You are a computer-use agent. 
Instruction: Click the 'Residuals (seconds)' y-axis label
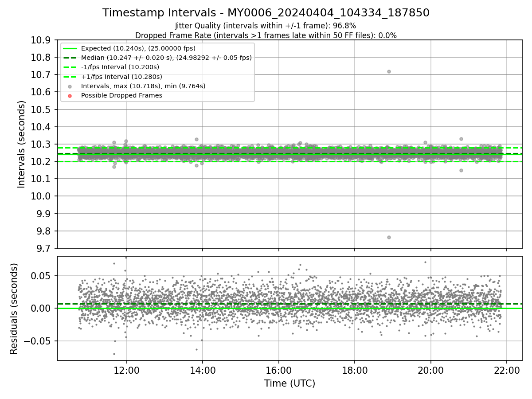tap(14, 309)
